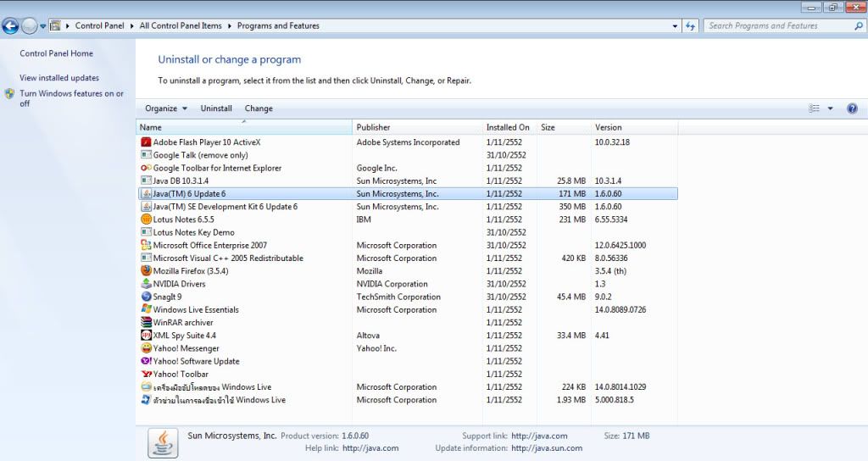Click the Search Programs and Features box
868x461 pixels.
(x=780, y=25)
